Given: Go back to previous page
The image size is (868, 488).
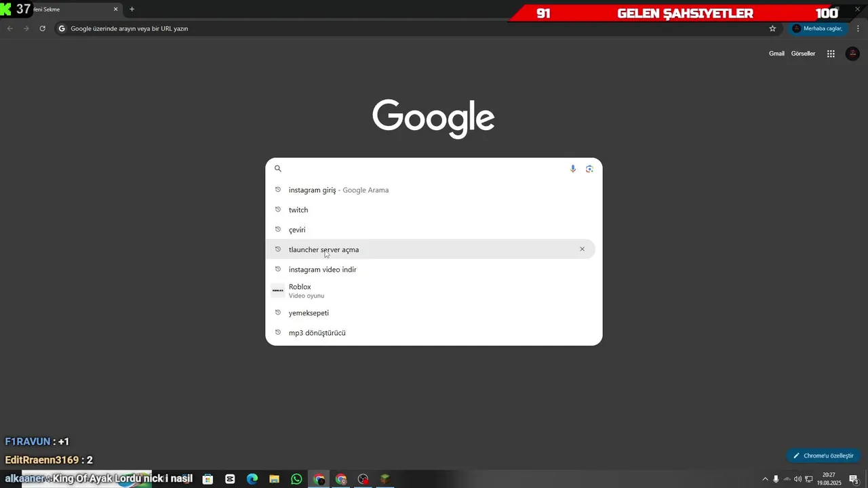Looking at the screenshot, I should (x=9, y=28).
